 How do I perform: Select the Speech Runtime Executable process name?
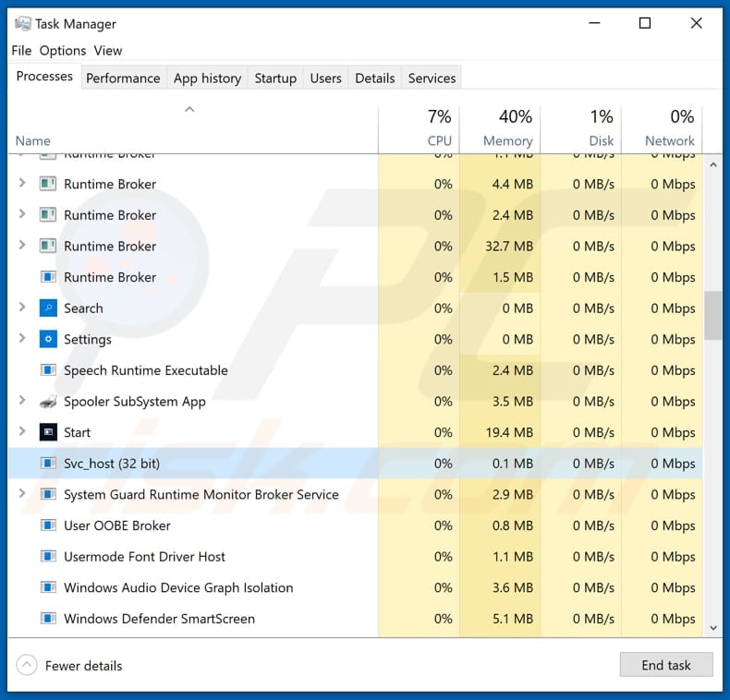coord(146,370)
